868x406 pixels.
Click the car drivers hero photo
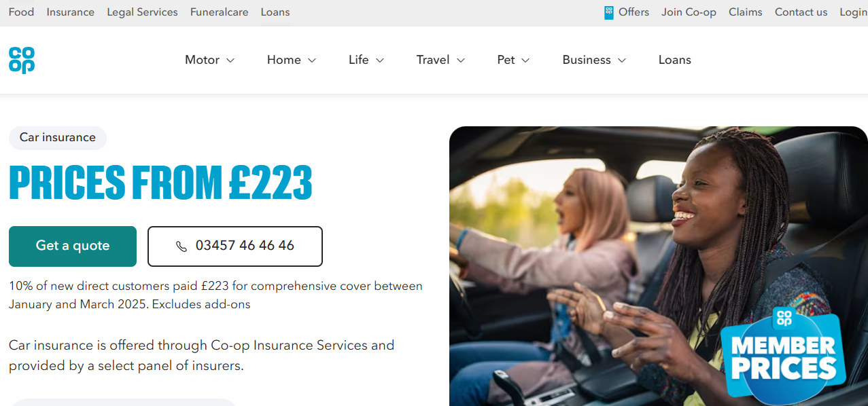(658, 266)
